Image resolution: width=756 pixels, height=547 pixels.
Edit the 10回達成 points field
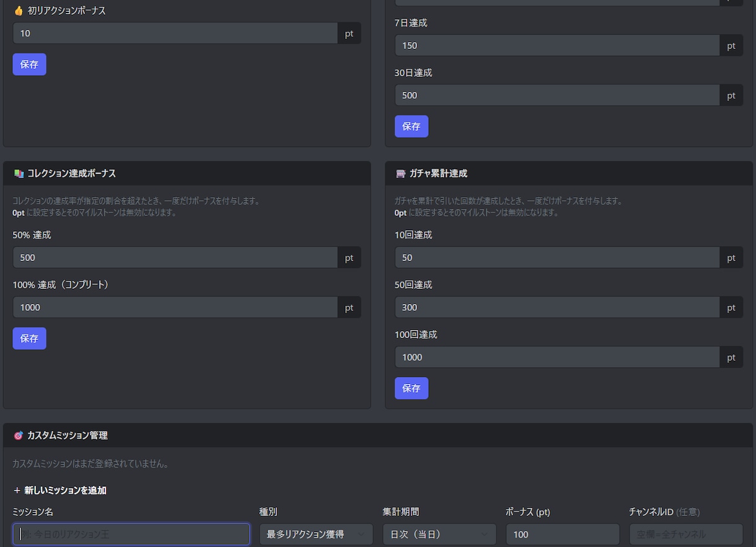tap(557, 258)
